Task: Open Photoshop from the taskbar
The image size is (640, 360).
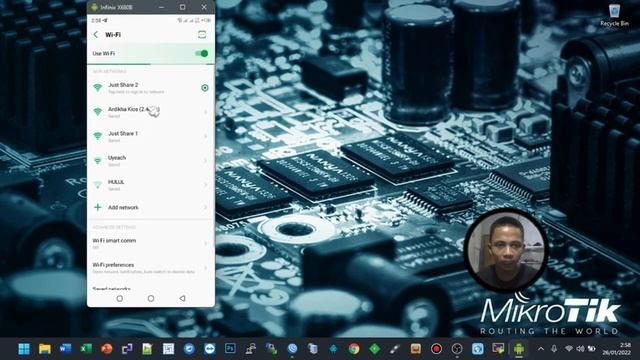Action: (230, 349)
